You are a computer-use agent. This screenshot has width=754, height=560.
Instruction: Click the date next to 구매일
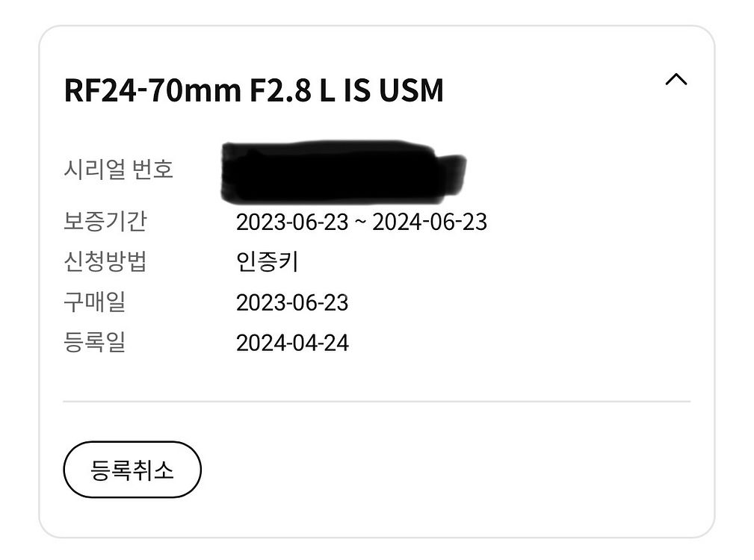point(292,302)
